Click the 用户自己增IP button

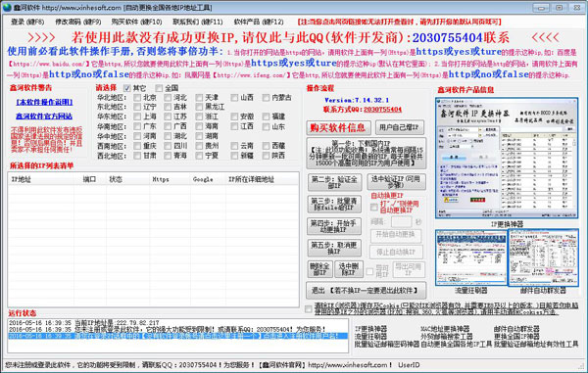[400, 127]
